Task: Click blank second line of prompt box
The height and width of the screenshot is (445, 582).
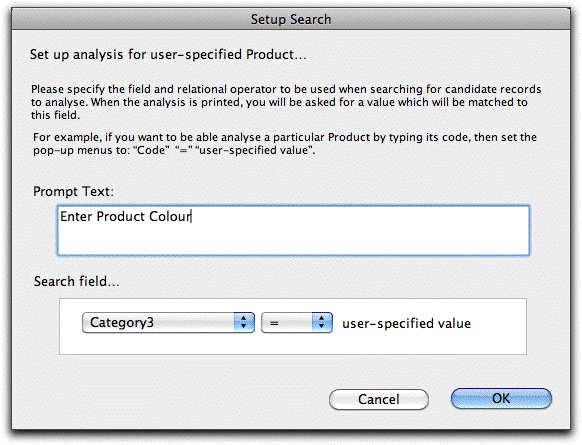Action: coord(293,239)
